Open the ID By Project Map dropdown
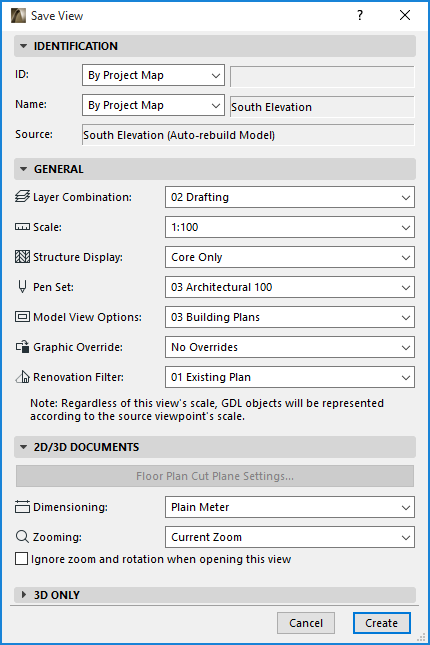The width and height of the screenshot is (430, 645). tap(153, 75)
